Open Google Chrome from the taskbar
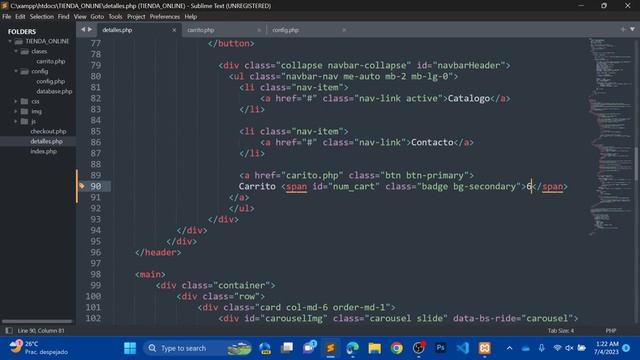This screenshot has height=360, width=640. tap(396, 348)
